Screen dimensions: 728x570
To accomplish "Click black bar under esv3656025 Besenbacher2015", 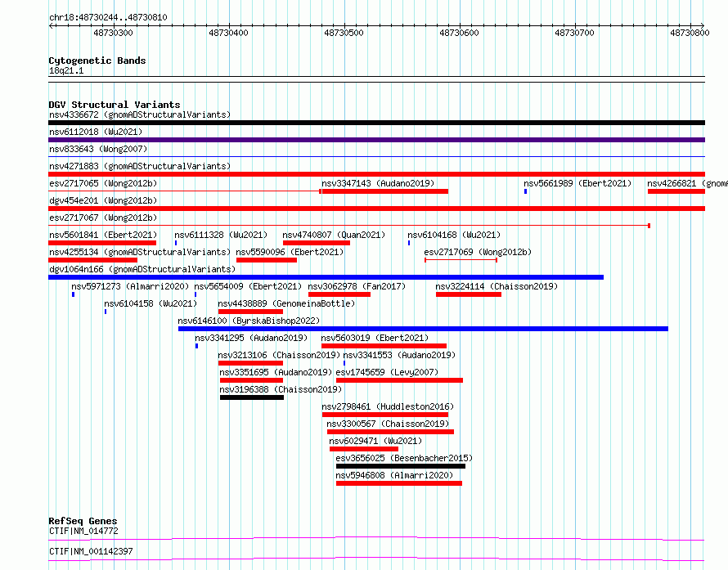I will point(401,466).
